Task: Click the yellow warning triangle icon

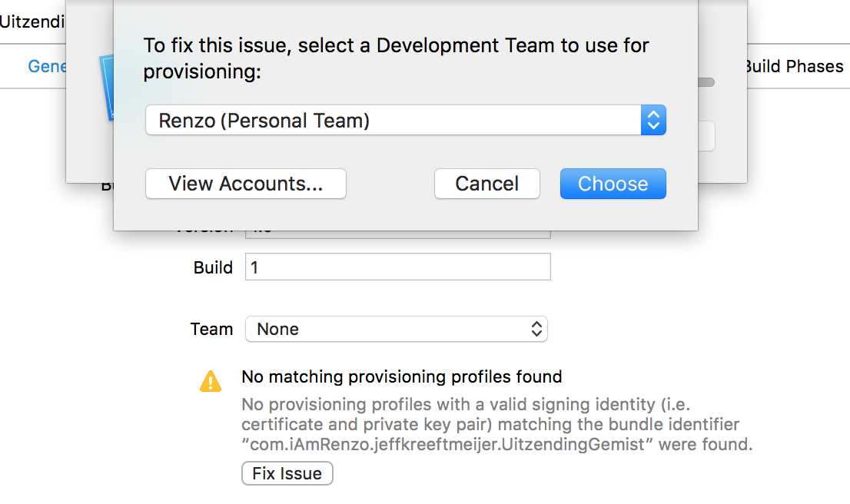Action: (x=210, y=380)
